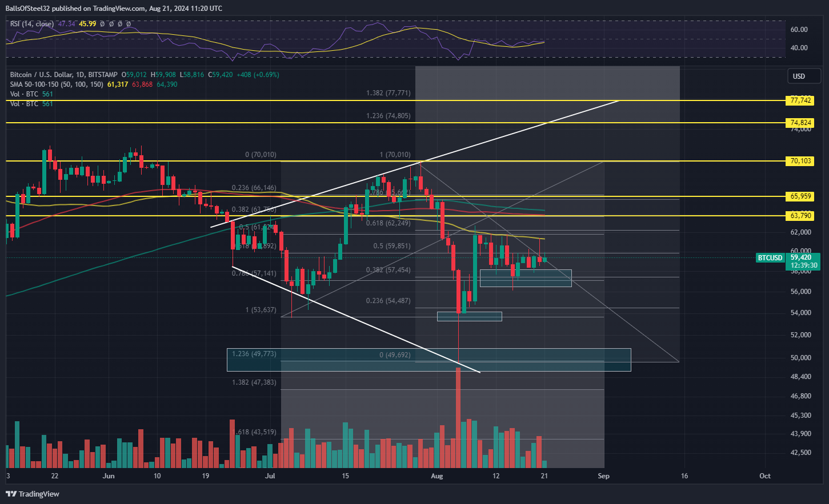This screenshot has height=504, width=829.
Task: Click the Jun date on the time axis
Action: [x=109, y=476]
